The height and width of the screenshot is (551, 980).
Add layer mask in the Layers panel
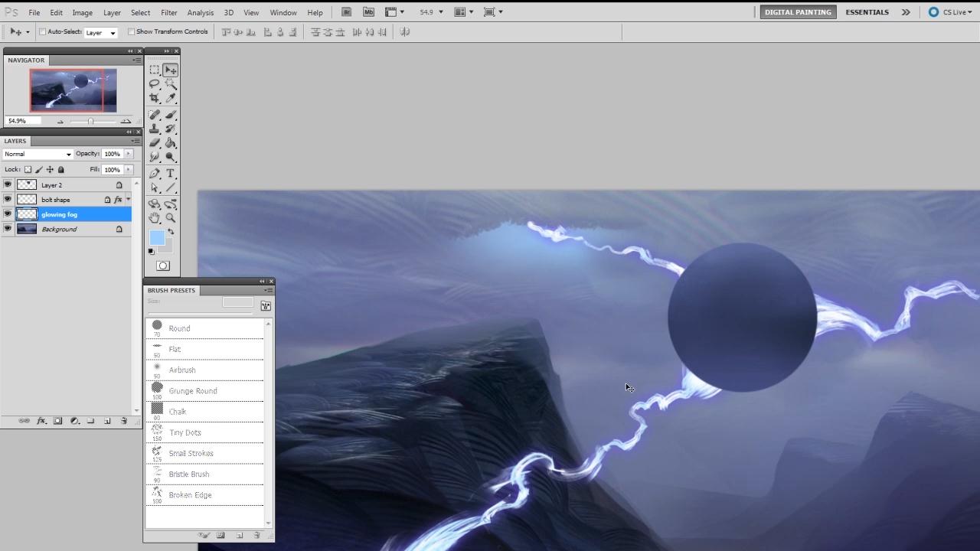coord(57,421)
